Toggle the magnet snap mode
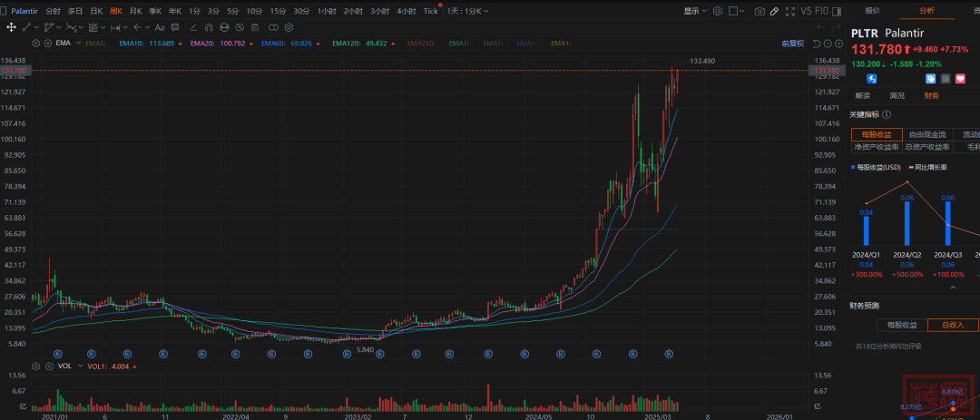This screenshot has height=420, width=980. click(209, 27)
